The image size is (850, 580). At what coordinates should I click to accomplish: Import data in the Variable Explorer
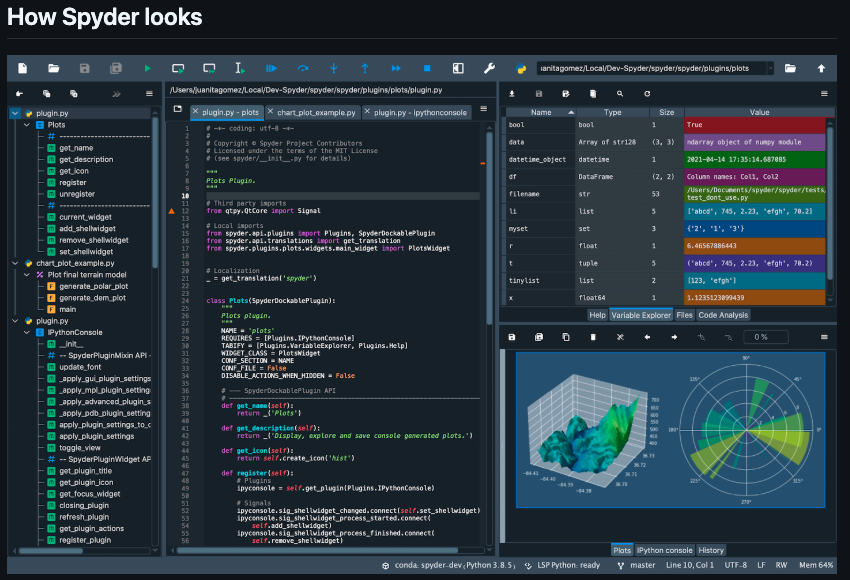[511, 94]
